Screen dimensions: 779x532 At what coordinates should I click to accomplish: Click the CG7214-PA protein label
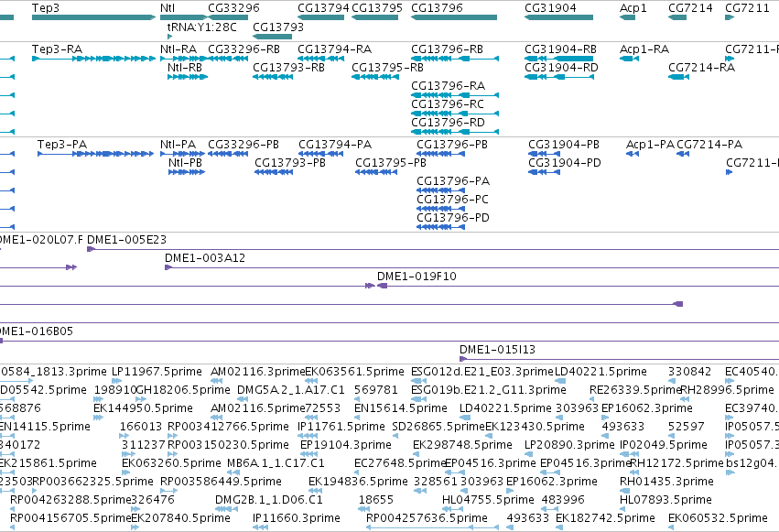click(709, 145)
